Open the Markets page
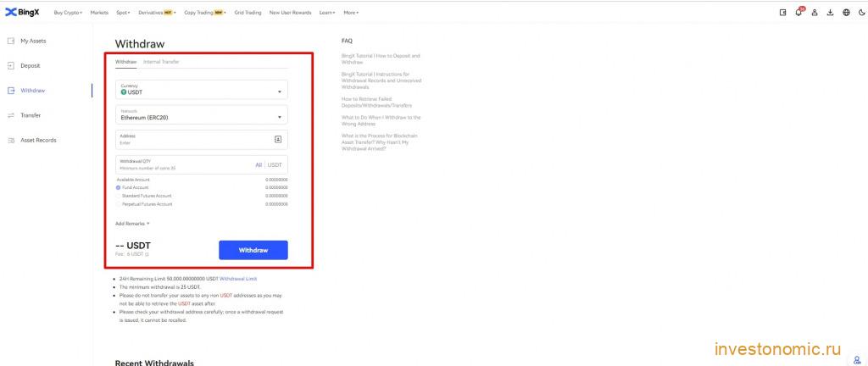Image resolution: width=868 pixels, height=366 pixels. pos(99,12)
